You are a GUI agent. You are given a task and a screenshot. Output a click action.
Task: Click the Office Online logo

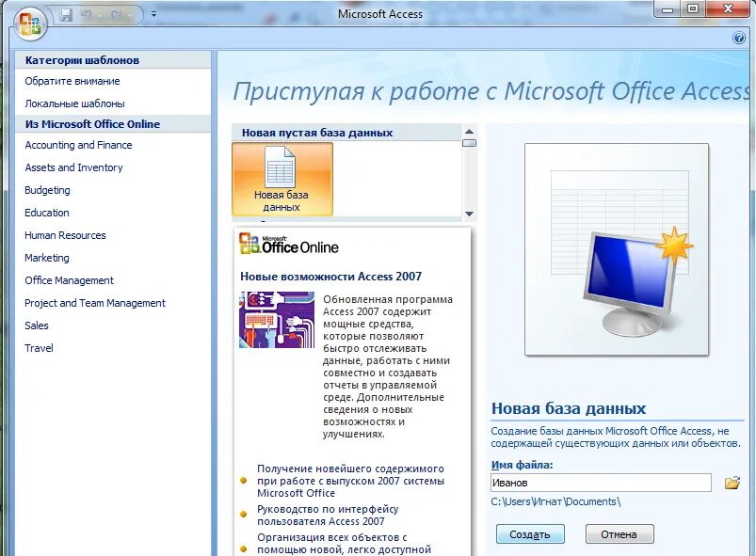pos(289,244)
